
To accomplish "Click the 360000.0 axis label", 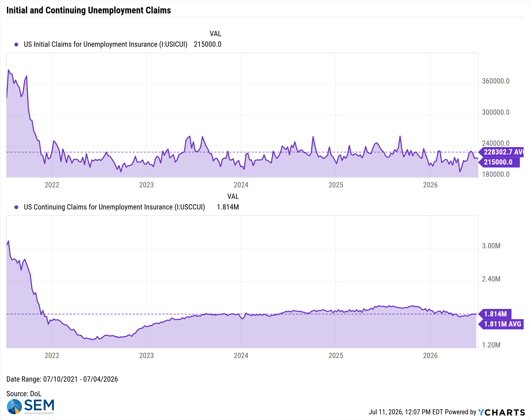I will coord(496,81).
